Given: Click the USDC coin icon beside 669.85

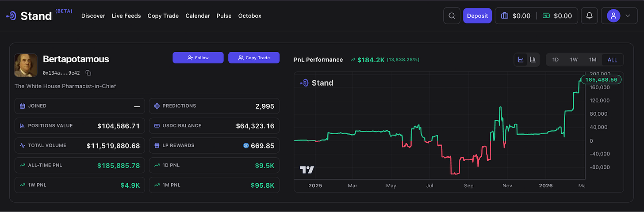Looking at the screenshot, I should (x=246, y=146).
